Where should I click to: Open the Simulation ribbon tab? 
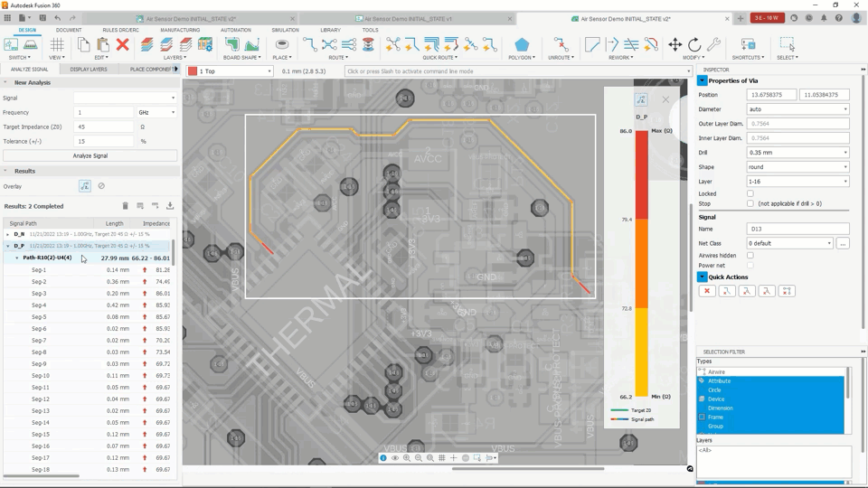coord(285,30)
